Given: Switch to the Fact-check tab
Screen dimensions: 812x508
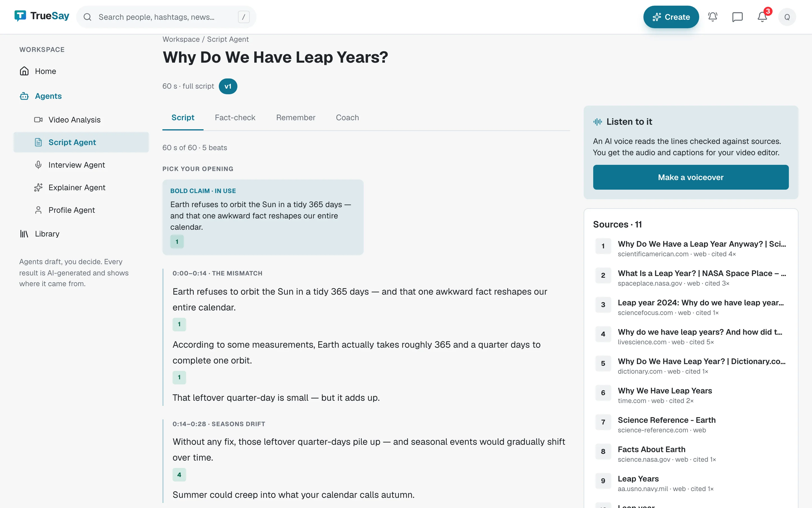Looking at the screenshot, I should click(235, 118).
